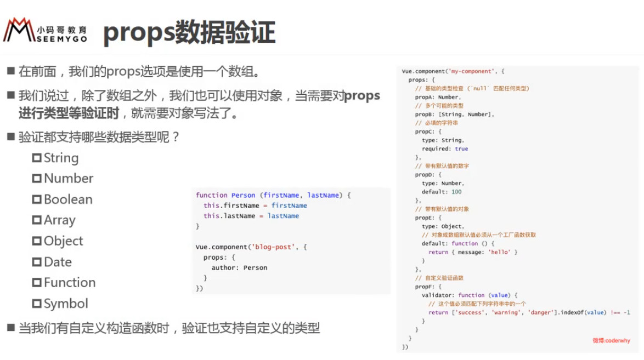Select the line 'validator: function (value) {'

pos(470,295)
